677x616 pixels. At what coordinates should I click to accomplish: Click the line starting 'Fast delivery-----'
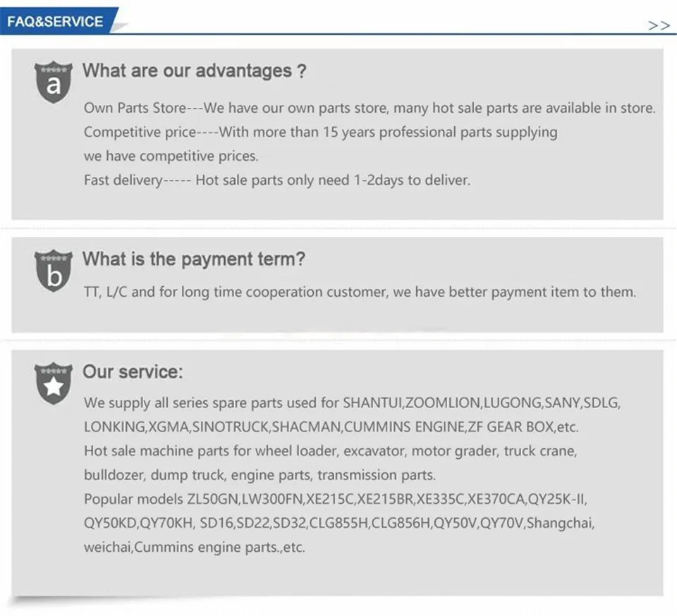click(x=277, y=180)
